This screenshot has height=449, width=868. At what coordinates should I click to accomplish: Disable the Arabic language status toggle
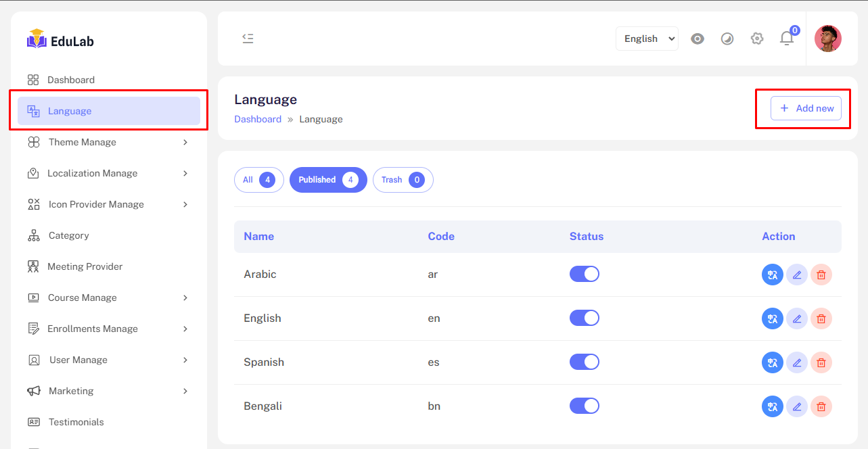[585, 274]
